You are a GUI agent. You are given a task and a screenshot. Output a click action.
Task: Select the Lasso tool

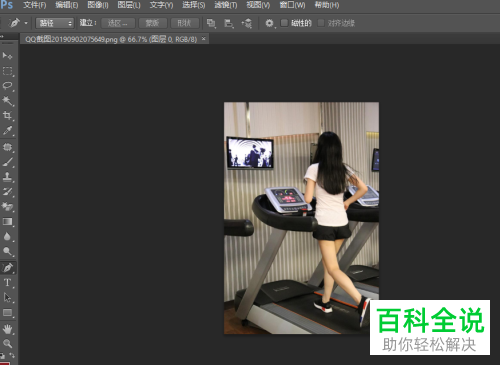click(7, 86)
